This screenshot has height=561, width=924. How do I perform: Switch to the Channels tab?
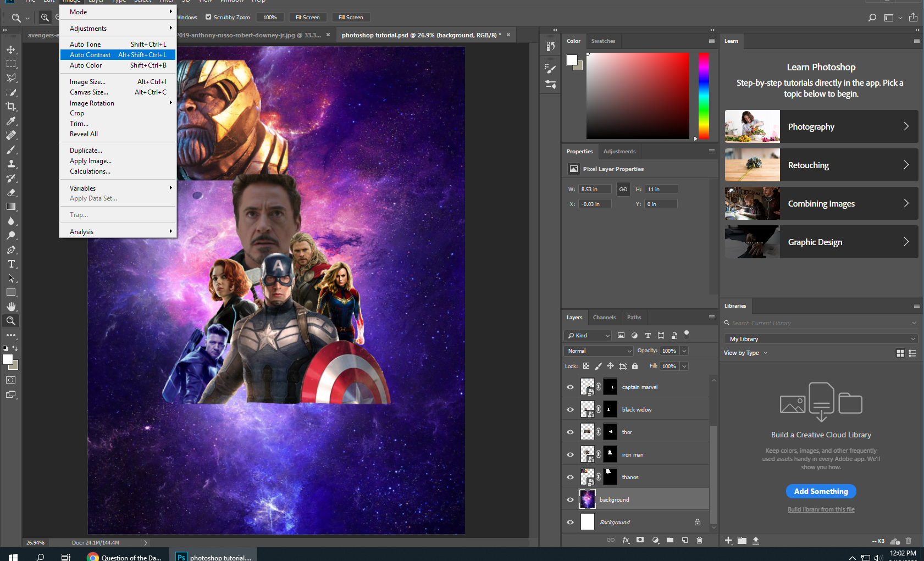point(604,318)
